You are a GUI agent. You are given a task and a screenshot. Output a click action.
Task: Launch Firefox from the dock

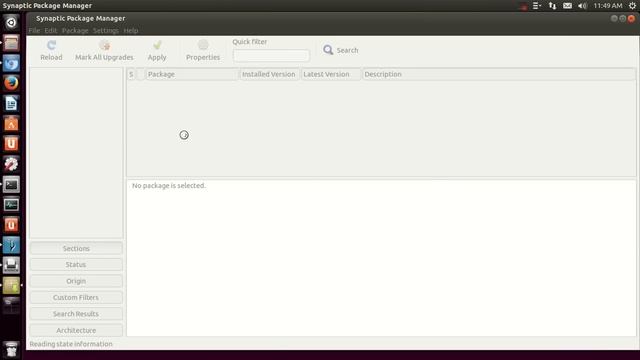coord(11,83)
